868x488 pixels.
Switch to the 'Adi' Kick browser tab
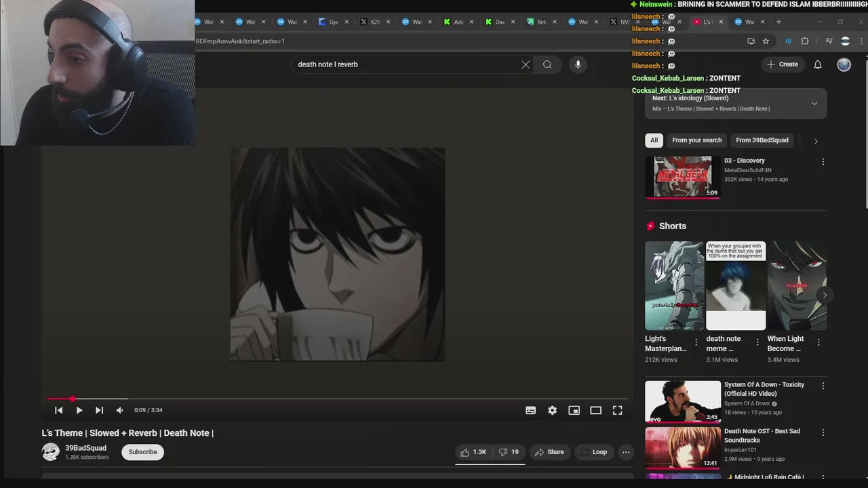[x=458, y=22]
